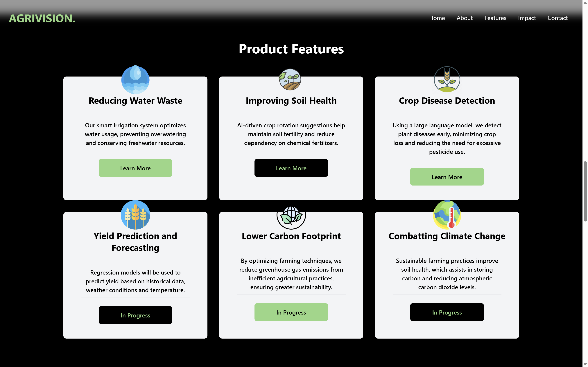Open the Impact nav link
Image resolution: width=588 pixels, height=367 pixels.
coord(527,18)
